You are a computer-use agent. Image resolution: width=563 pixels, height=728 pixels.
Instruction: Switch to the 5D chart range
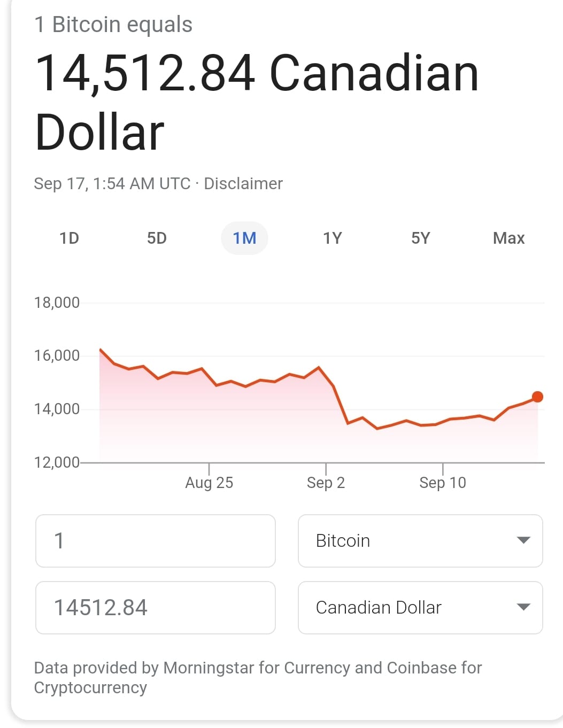157,238
